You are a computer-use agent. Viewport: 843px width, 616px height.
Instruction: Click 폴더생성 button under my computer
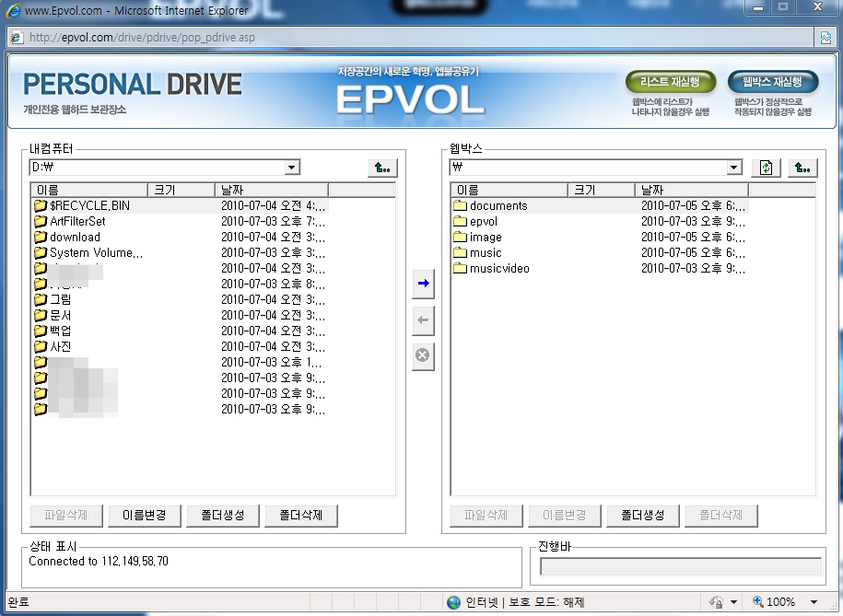pyautogui.click(x=223, y=516)
